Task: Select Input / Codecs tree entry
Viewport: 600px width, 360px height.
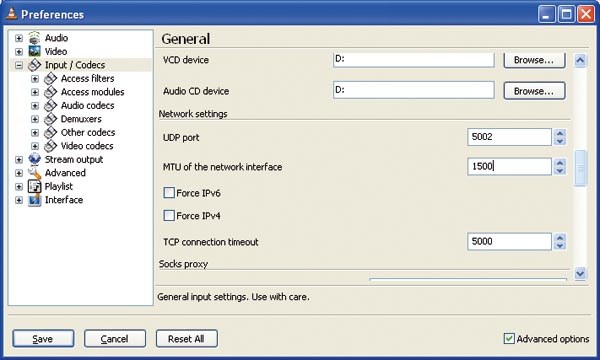Action: pos(75,65)
